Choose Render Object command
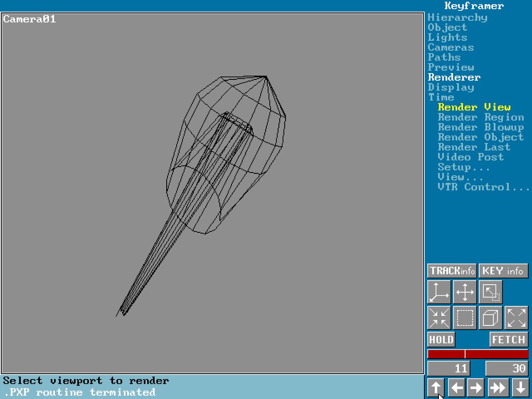 [x=481, y=137]
